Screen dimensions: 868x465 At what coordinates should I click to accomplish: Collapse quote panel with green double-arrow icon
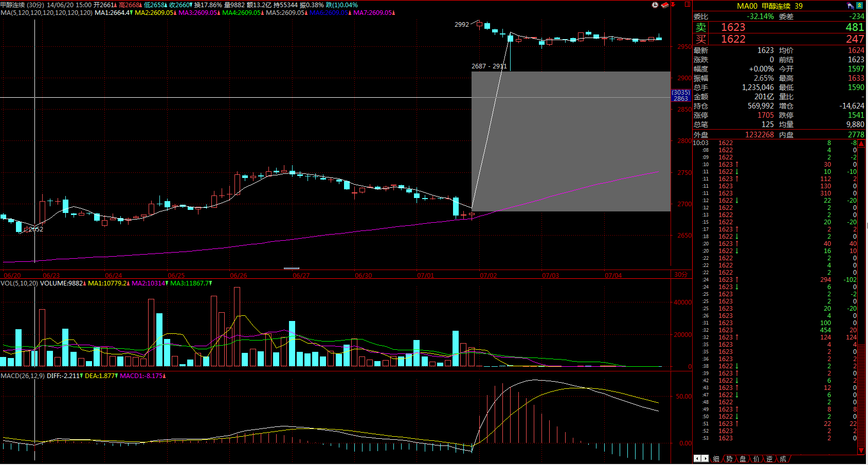[x=859, y=6]
